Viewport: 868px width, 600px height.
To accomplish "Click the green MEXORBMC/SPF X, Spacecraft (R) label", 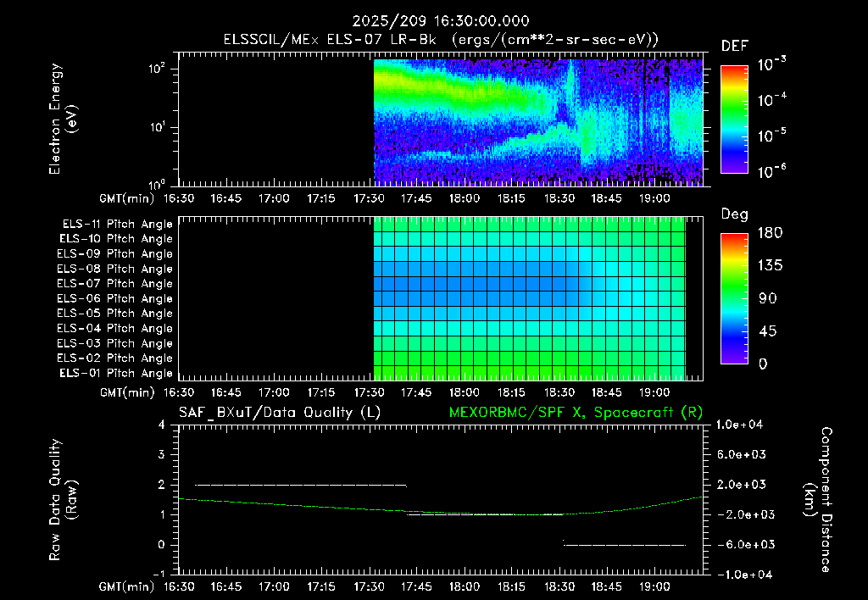I will click(x=576, y=413).
